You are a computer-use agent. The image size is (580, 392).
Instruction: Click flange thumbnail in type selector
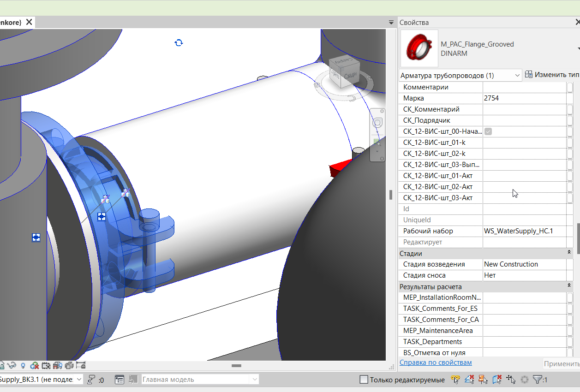(419, 48)
